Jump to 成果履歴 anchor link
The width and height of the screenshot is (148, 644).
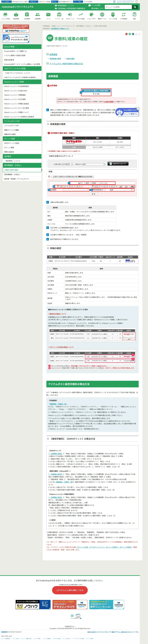(53, 54)
